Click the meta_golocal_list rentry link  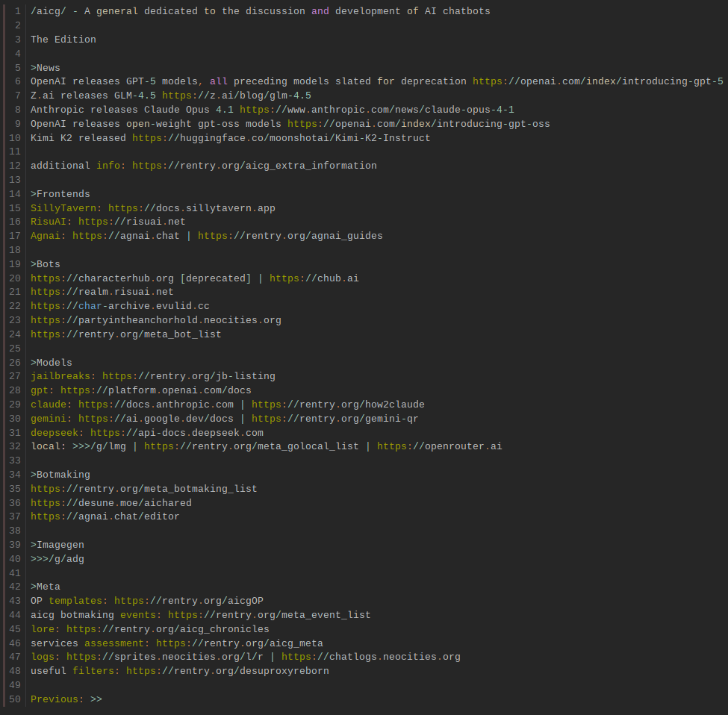(x=251, y=446)
